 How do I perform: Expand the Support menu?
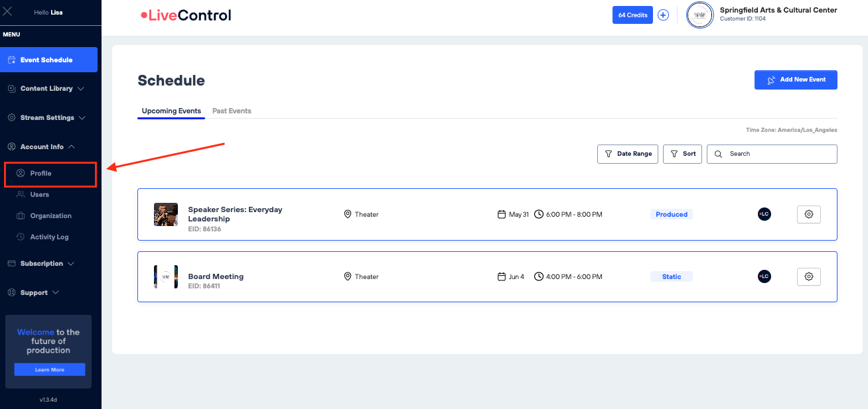click(x=34, y=293)
